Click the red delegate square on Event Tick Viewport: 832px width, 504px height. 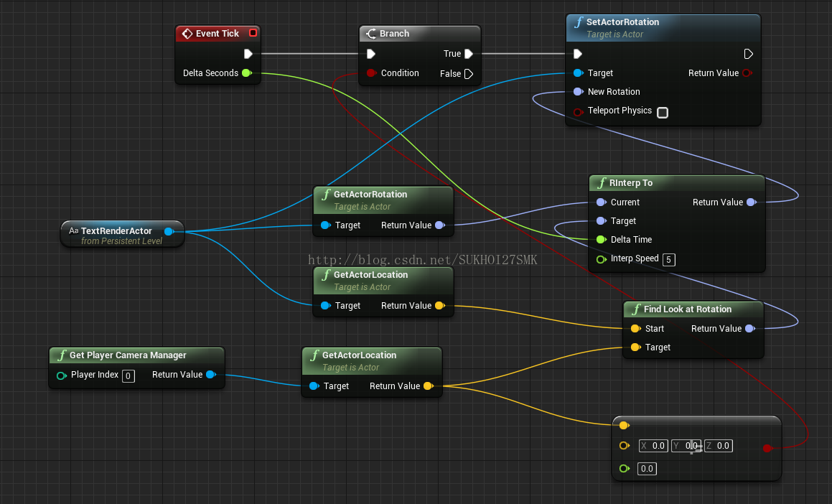click(253, 33)
